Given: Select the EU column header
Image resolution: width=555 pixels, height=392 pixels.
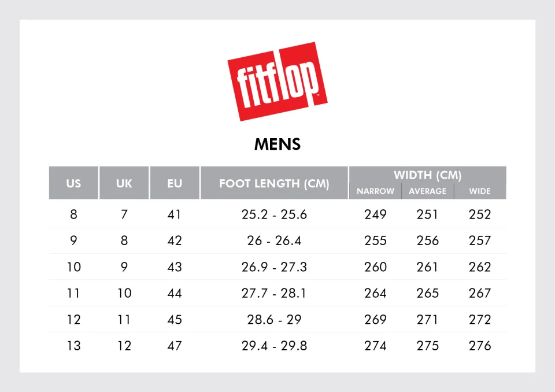Looking at the screenshot, I should tap(174, 184).
